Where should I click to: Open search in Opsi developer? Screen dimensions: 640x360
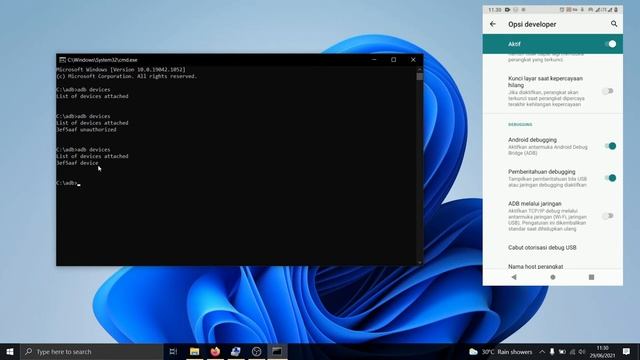coord(614,24)
